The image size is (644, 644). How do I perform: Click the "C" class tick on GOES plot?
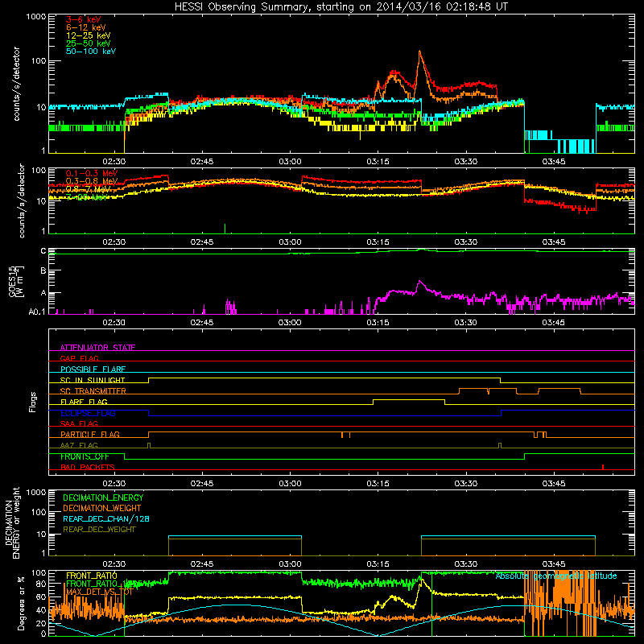(43, 251)
